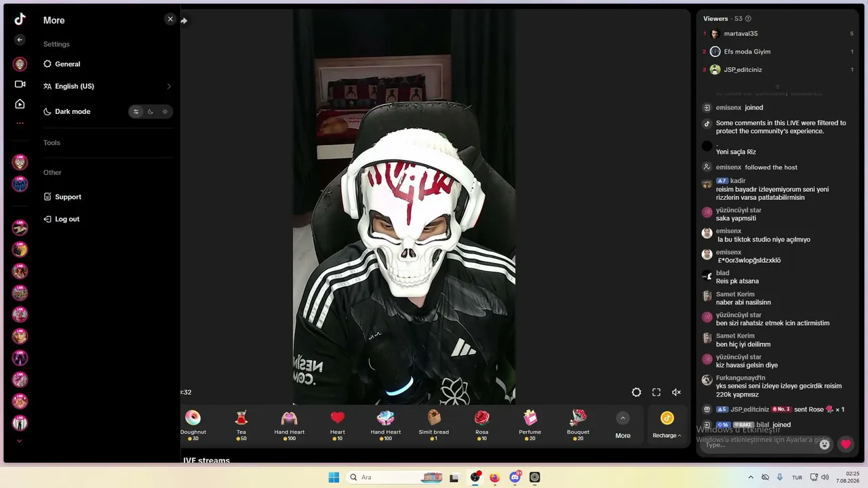Tap the red heart like button

coord(846,445)
